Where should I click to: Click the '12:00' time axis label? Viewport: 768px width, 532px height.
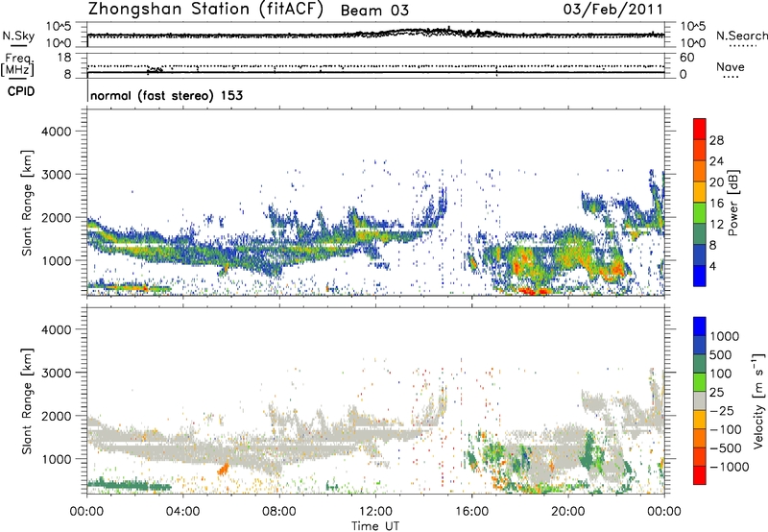pyautogui.click(x=375, y=512)
